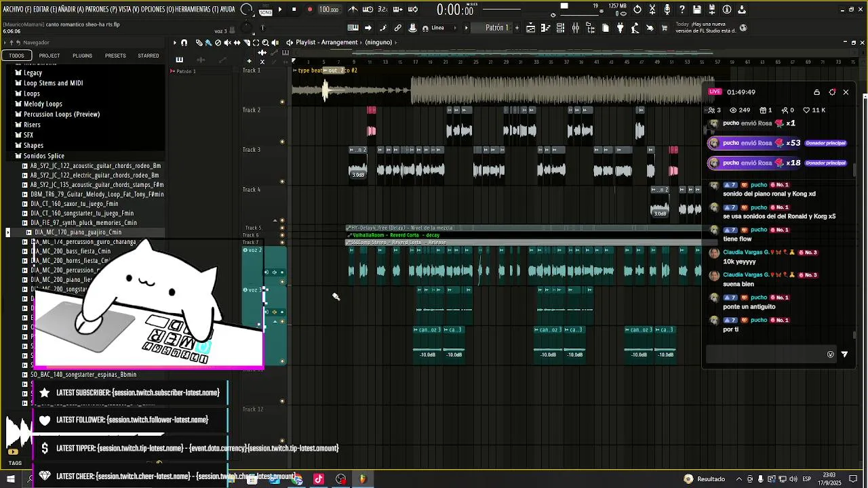This screenshot has width=868, height=488.
Task: Toggle mute switch on Track 1
Action: click(282, 102)
